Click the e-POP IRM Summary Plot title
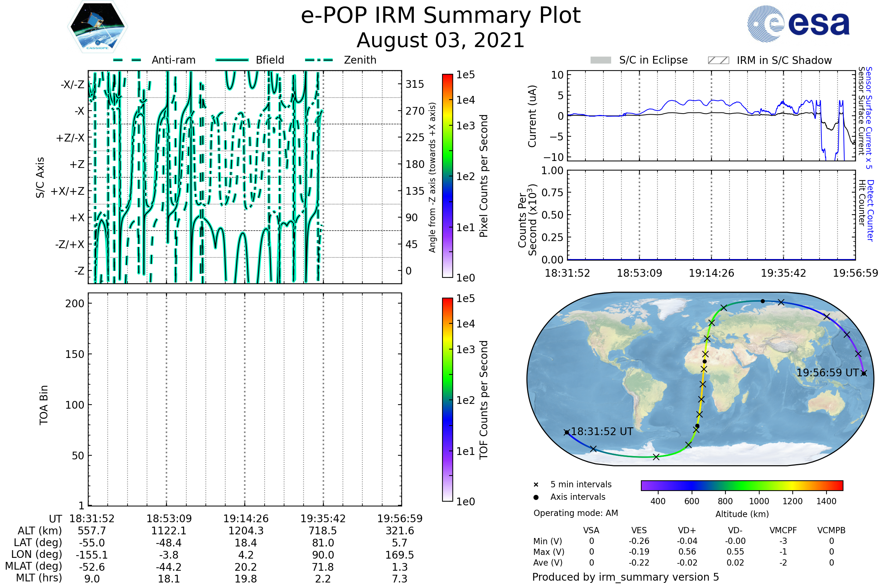The image size is (882, 588). [x=441, y=16]
